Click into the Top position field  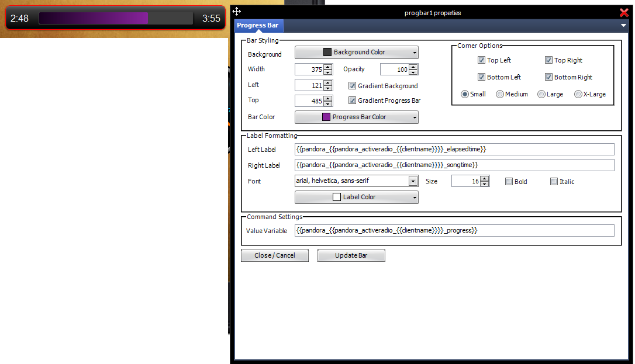[x=309, y=100]
